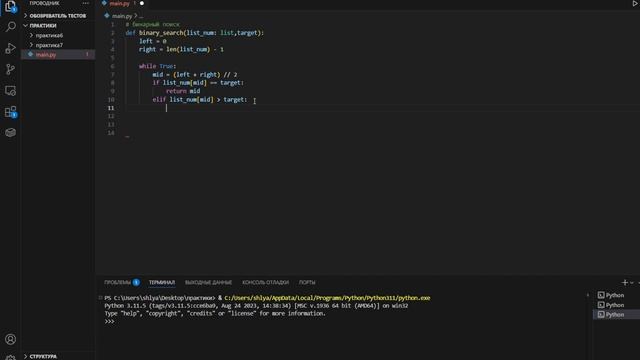The image size is (640, 360).
Task: Open the database/container icon in activity bar
Action: click(10, 132)
